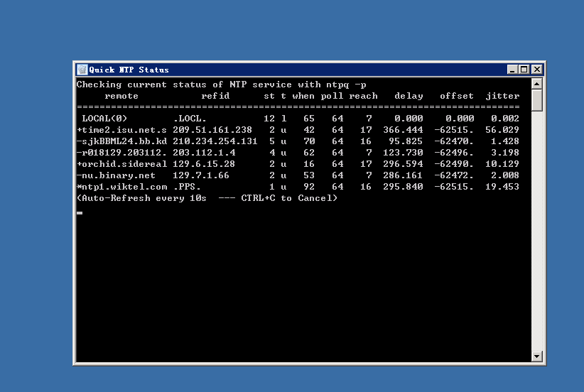Click the Quick NTP Status title bar icon
The width and height of the screenshot is (584, 392).
pos(82,70)
